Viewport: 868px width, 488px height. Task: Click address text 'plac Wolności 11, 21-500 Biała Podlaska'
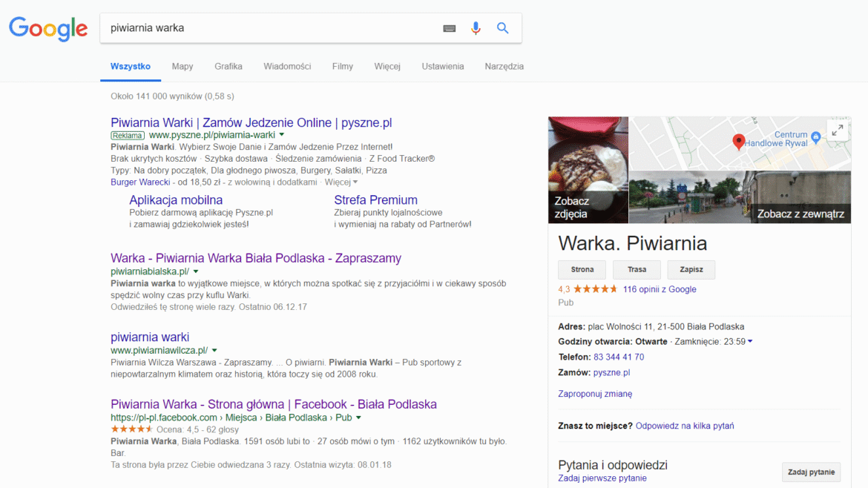pyautogui.click(x=666, y=326)
